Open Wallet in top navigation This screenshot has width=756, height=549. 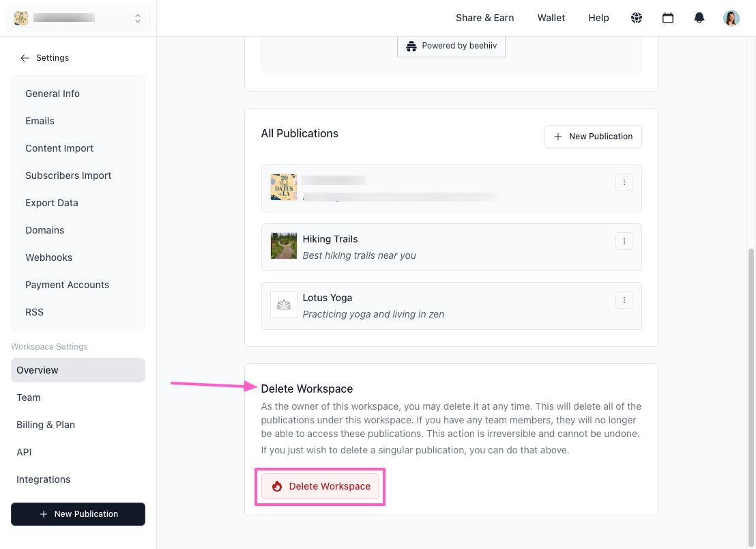551,18
